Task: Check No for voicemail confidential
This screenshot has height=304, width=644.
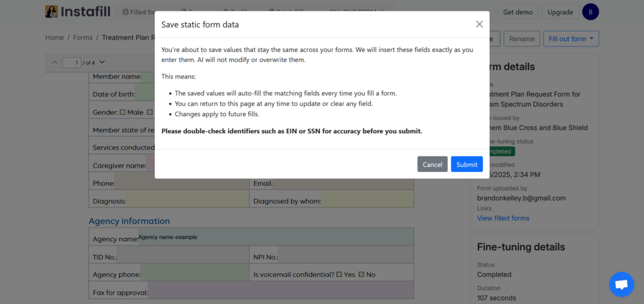Action: coord(362,274)
